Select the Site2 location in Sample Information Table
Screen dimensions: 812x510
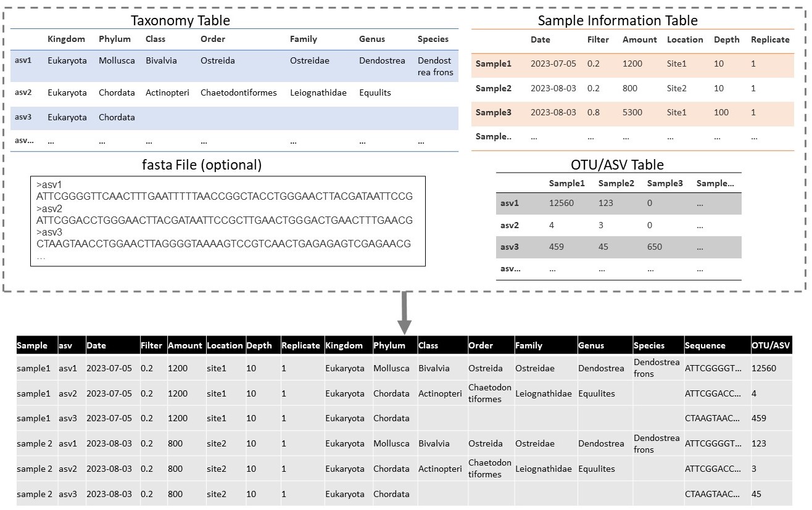click(x=676, y=88)
